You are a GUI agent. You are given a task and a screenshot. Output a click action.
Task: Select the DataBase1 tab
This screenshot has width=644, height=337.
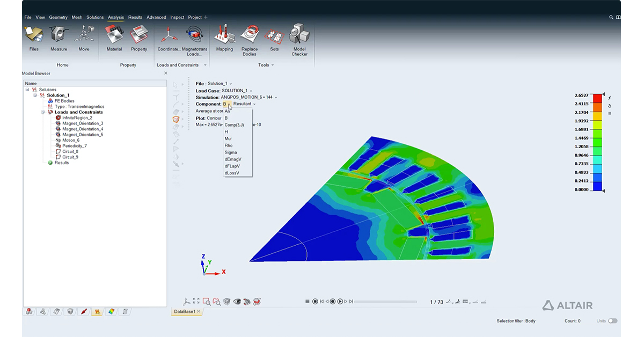pos(184,311)
